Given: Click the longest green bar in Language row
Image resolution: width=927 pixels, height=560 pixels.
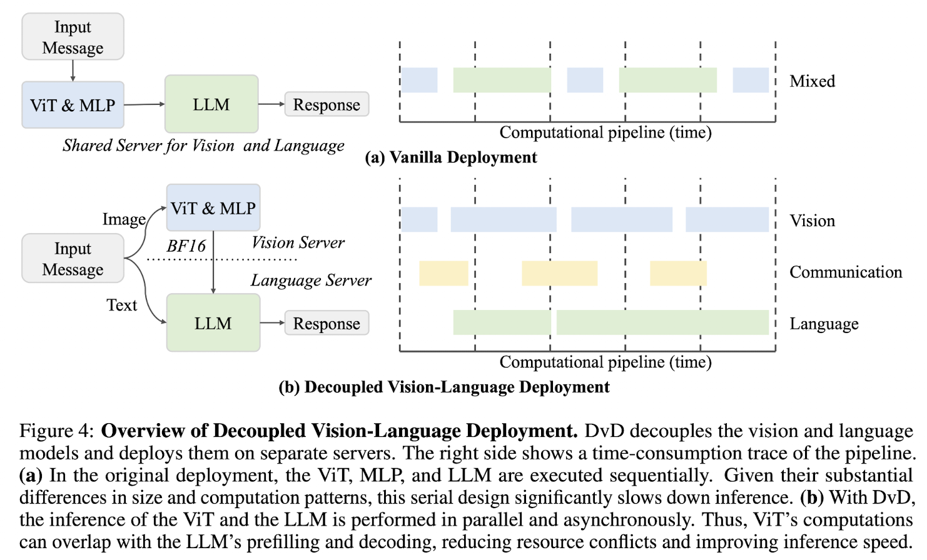Looking at the screenshot, I should tap(662, 322).
